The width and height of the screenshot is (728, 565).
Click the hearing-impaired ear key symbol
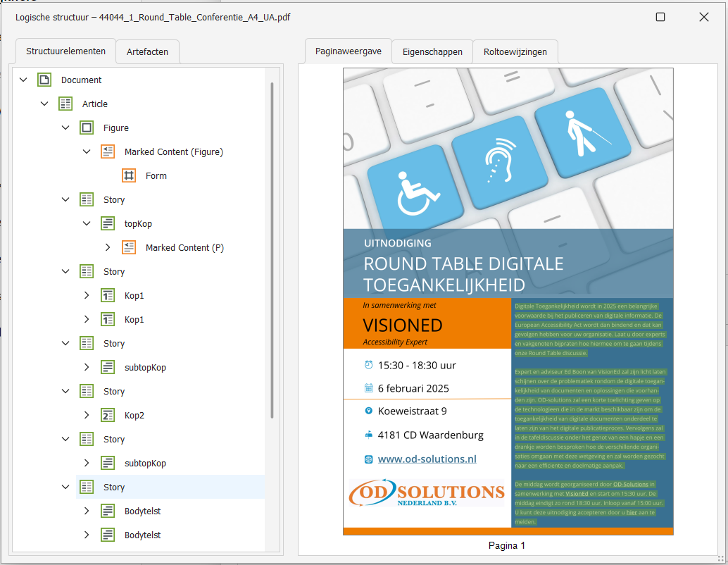point(500,160)
